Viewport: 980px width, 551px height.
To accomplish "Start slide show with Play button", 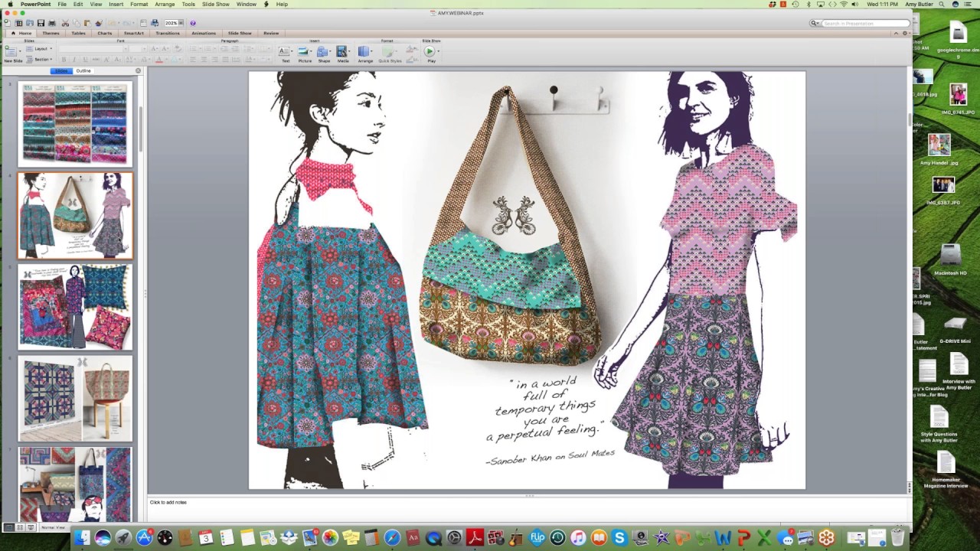I will point(430,51).
